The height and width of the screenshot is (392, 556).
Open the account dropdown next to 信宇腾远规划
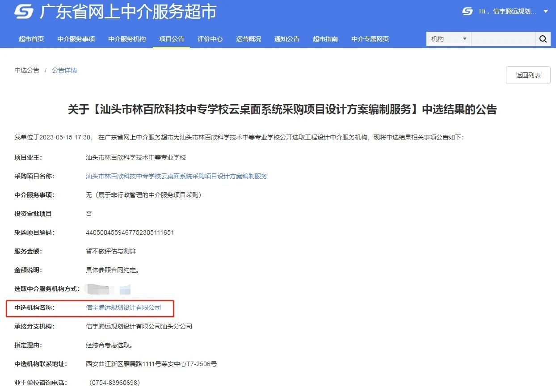(546, 12)
